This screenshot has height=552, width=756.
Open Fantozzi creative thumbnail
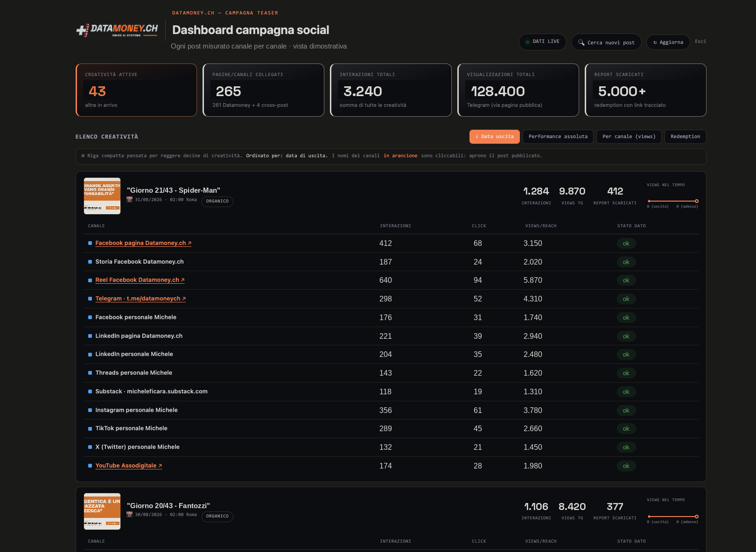click(102, 511)
